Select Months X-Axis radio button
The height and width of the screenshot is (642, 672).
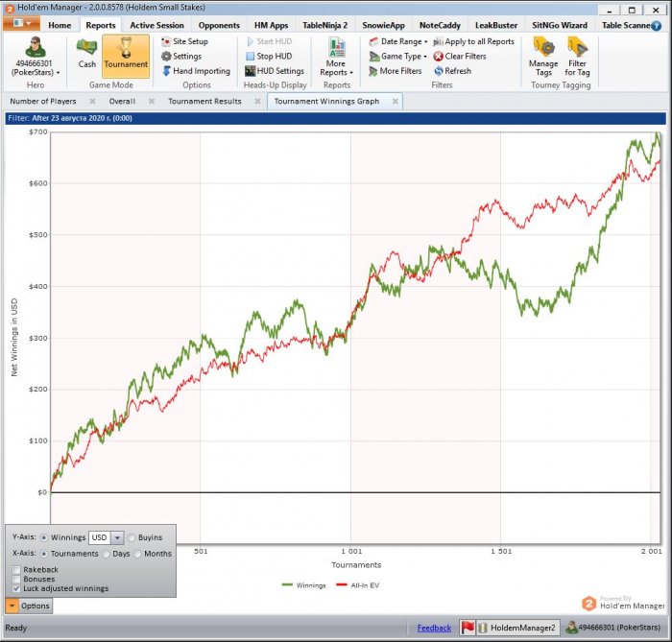[137, 554]
